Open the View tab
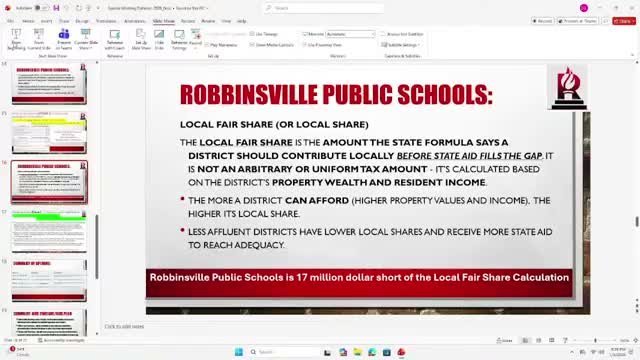The image size is (640, 360). click(226, 21)
